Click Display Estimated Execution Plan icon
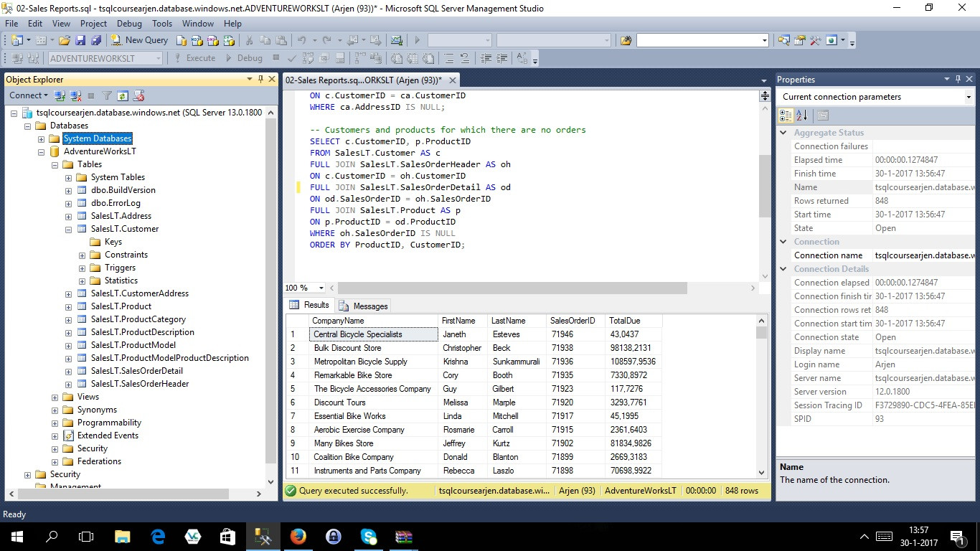The height and width of the screenshot is (551, 980). point(308,58)
